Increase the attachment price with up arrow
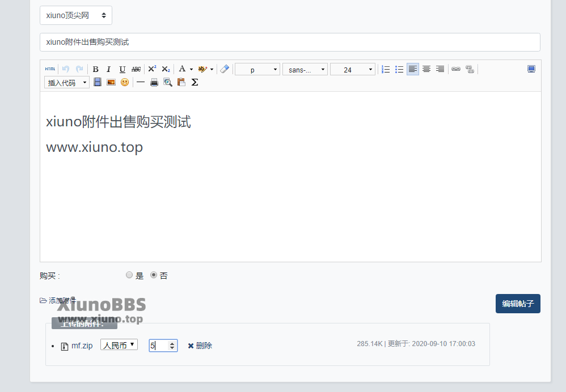This screenshot has height=392, width=566. 172,343
